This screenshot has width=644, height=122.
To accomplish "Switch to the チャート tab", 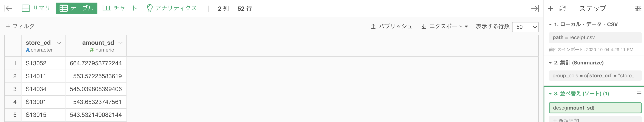I will click(120, 8).
